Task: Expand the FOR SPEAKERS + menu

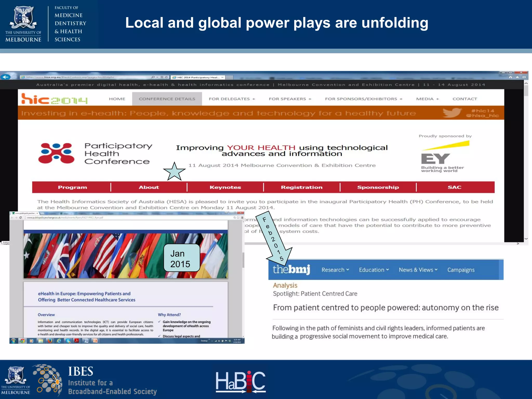Action: pyautogui.click(x=290, y=99)
